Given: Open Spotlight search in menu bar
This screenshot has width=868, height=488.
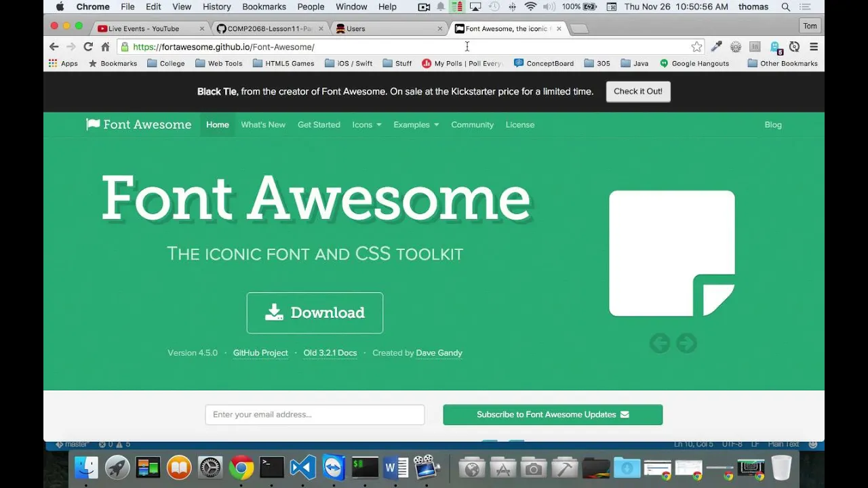Looking at the screenshot, I should click(785, 7).
